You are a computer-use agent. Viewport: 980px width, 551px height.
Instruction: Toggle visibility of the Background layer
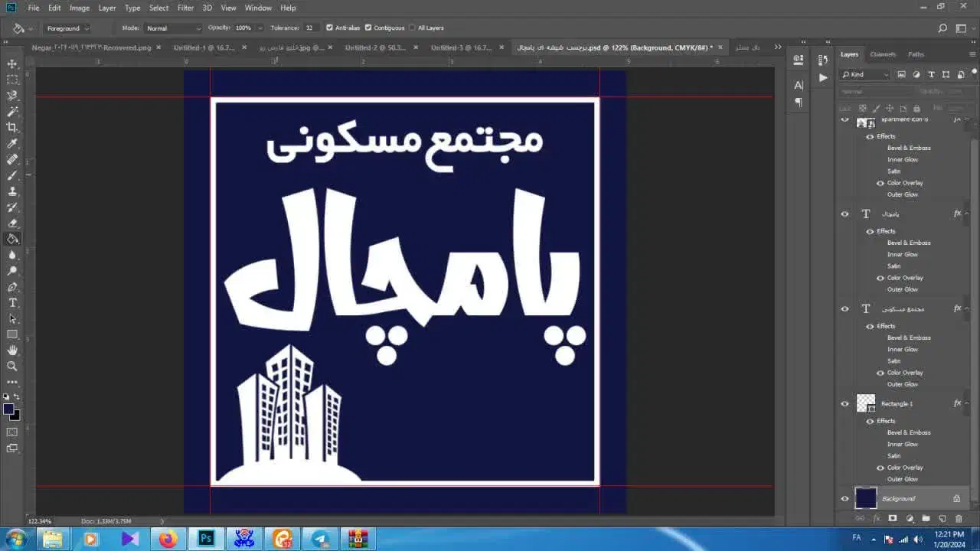tap(845, 499)
